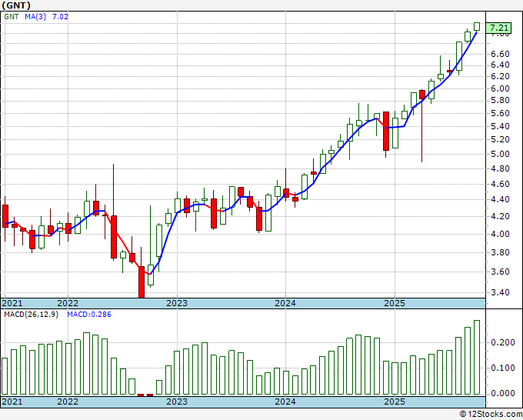This screenshot has height=420, width=523.
Task: Click the 2022 marker on price timeline
Action: point(68,303)
